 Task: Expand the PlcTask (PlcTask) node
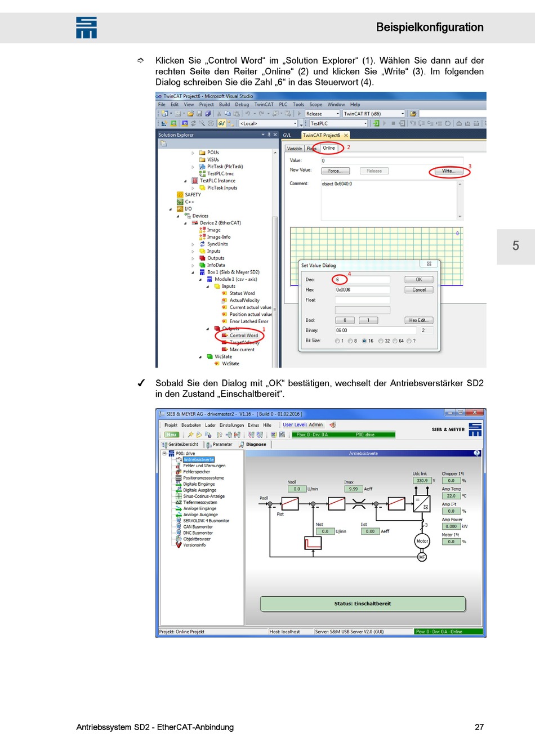193,167
